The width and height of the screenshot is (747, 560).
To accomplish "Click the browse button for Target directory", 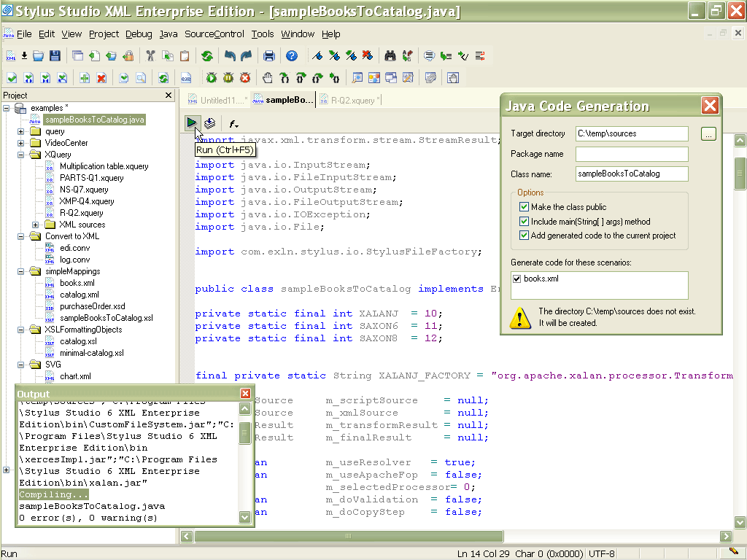I will [x=708, y=133].
